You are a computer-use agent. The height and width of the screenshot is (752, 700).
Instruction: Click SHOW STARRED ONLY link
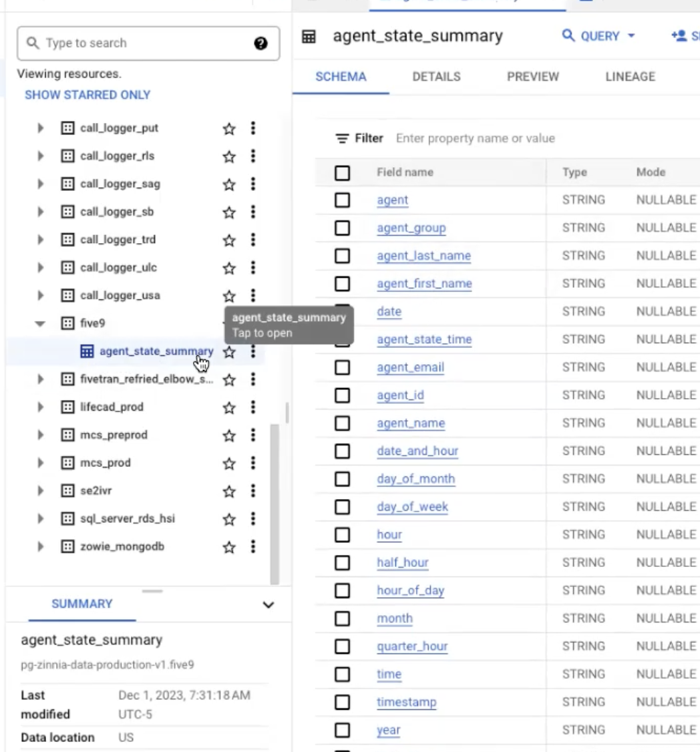(87, 95)
